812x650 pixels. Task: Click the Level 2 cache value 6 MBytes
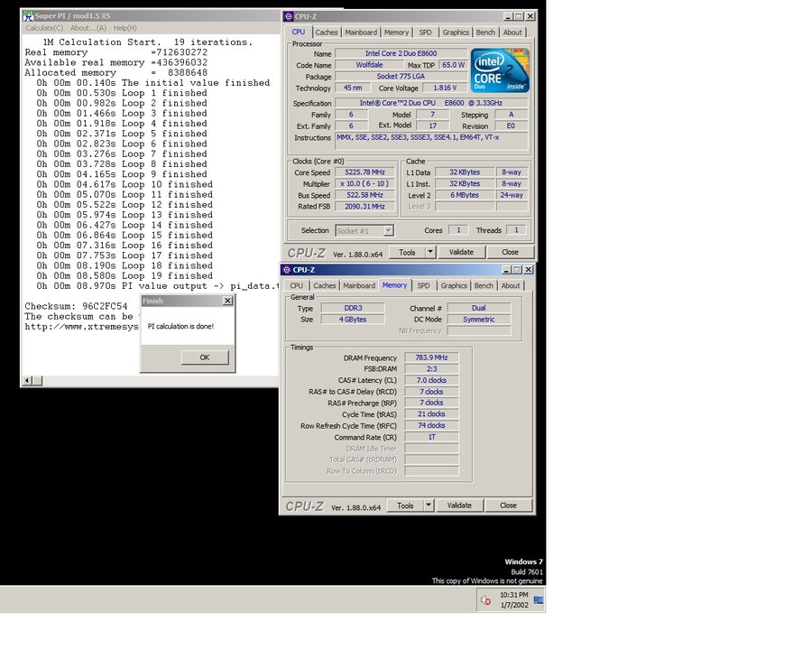465,195
